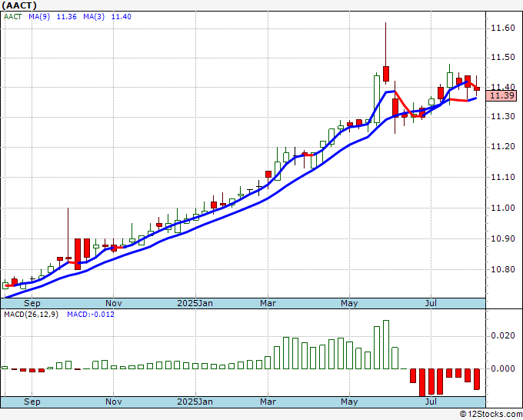Click the (AACT) chart title
Screen dimensions: 523x420
pyautogui.click(x=19, y=5)
